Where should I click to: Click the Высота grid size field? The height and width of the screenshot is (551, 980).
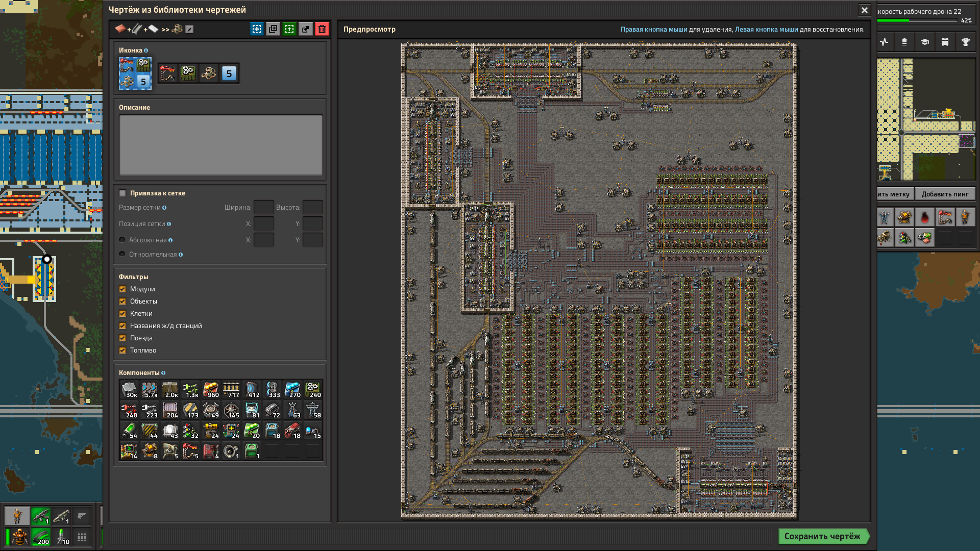point(313,208)
